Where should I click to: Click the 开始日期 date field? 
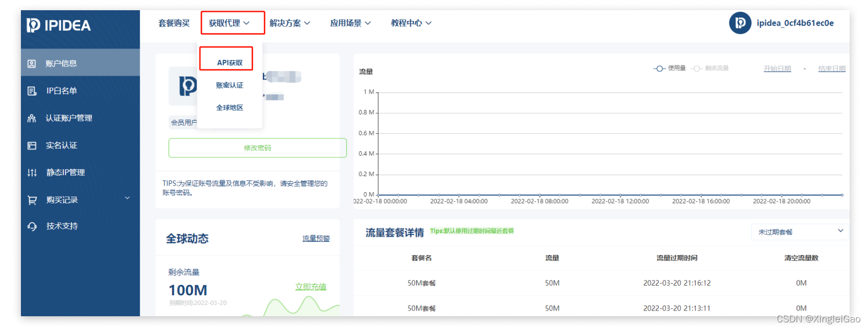click(x=777, y=69)
